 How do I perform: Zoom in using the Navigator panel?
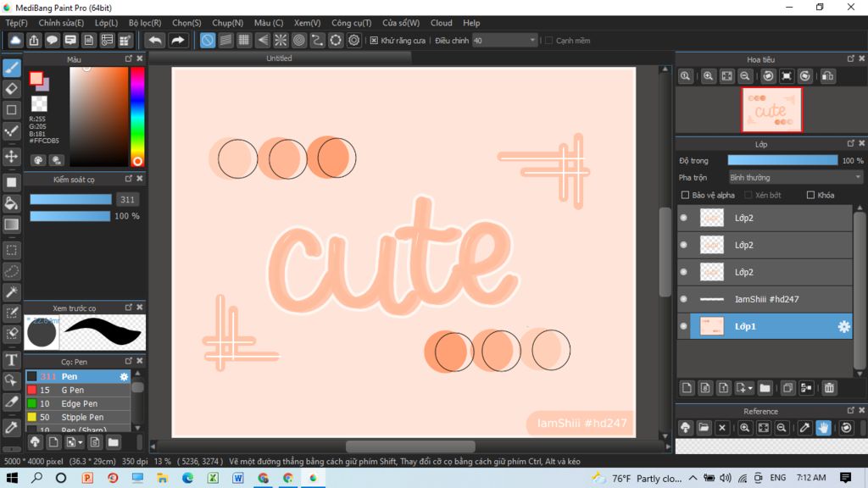708,76
